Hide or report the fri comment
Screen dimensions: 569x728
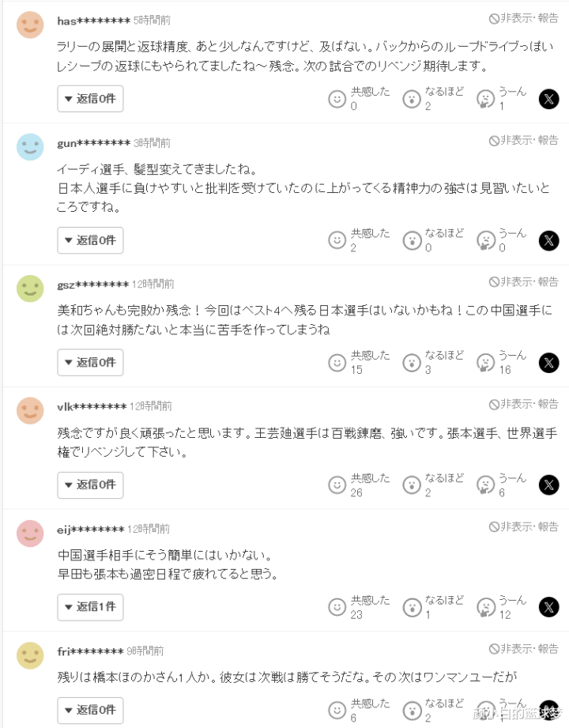(x=523, y=649)
